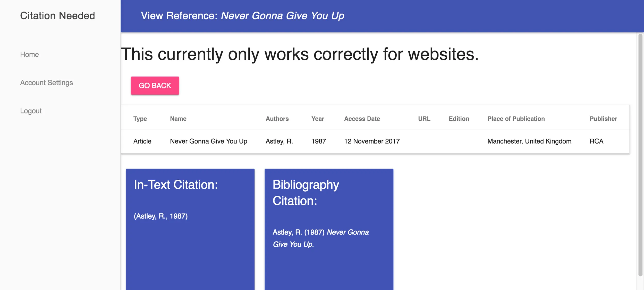Click the Year column header
644x290 pixels.
click(317, 119)
